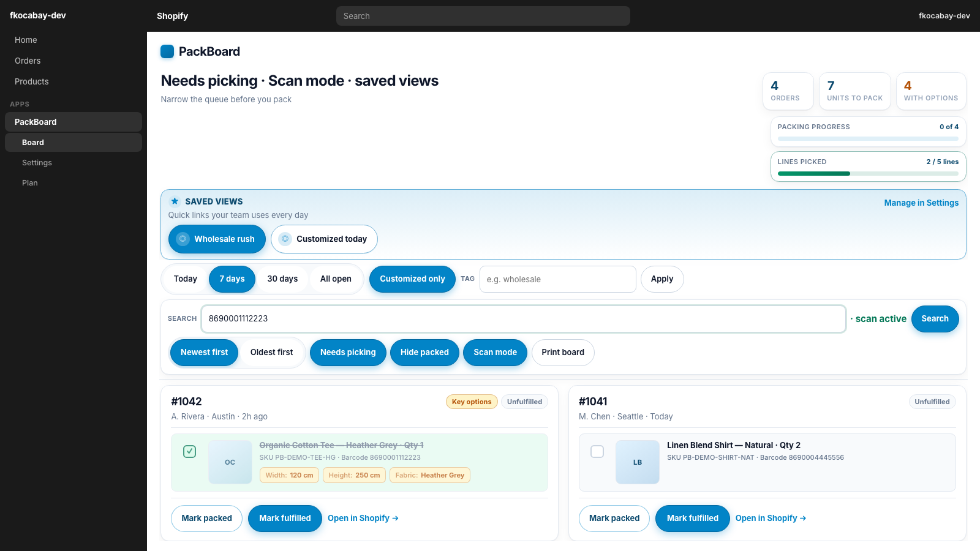Image resolution: width=980 pixels, height=551 pixels.
Task: Sort orders Newest first
Action: tap(204, 353)
